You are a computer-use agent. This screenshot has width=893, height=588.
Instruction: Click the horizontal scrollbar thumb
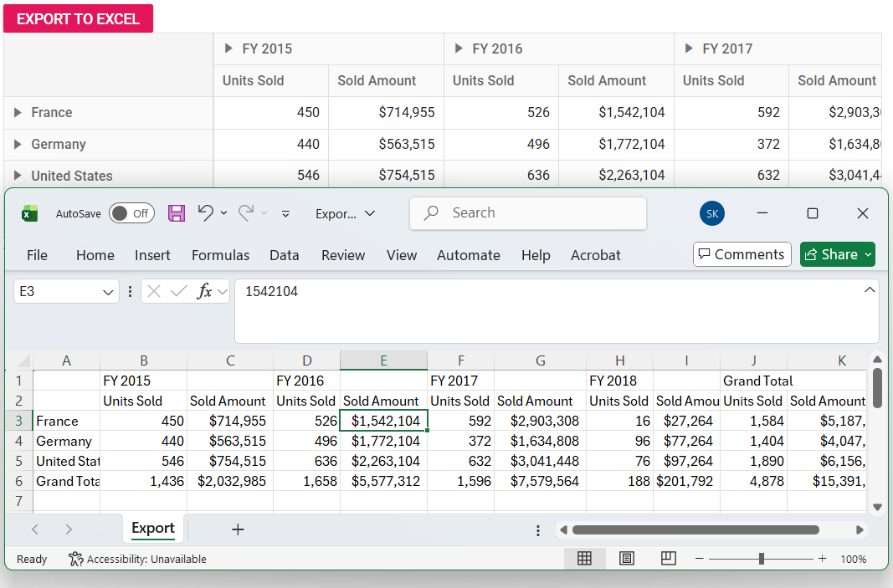tap(695, 530)
